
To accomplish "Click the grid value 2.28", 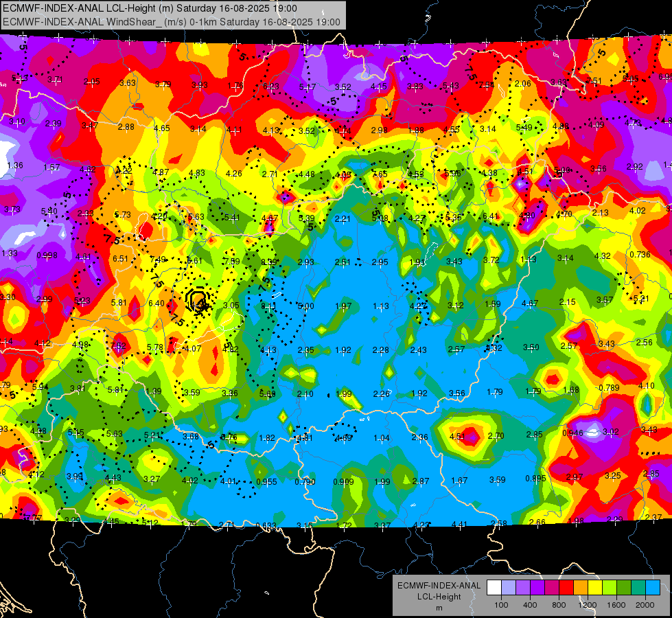I will 380,350.
